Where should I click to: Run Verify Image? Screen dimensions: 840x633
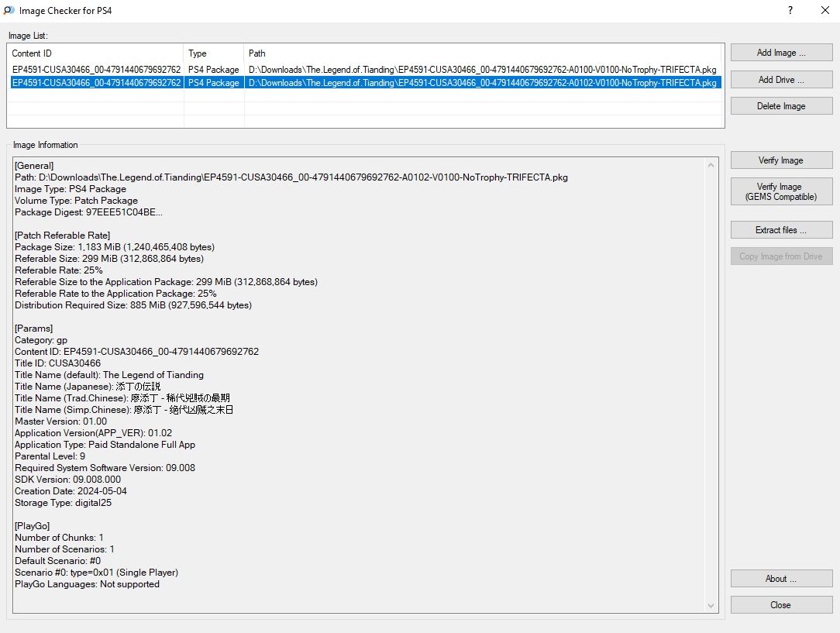click(781, 160)
